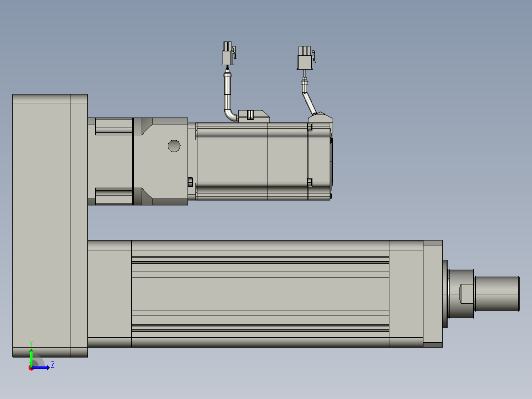Select the circular hole on the motor adapter housing
The image size is (532, 399).
click(x=174, y=146)
